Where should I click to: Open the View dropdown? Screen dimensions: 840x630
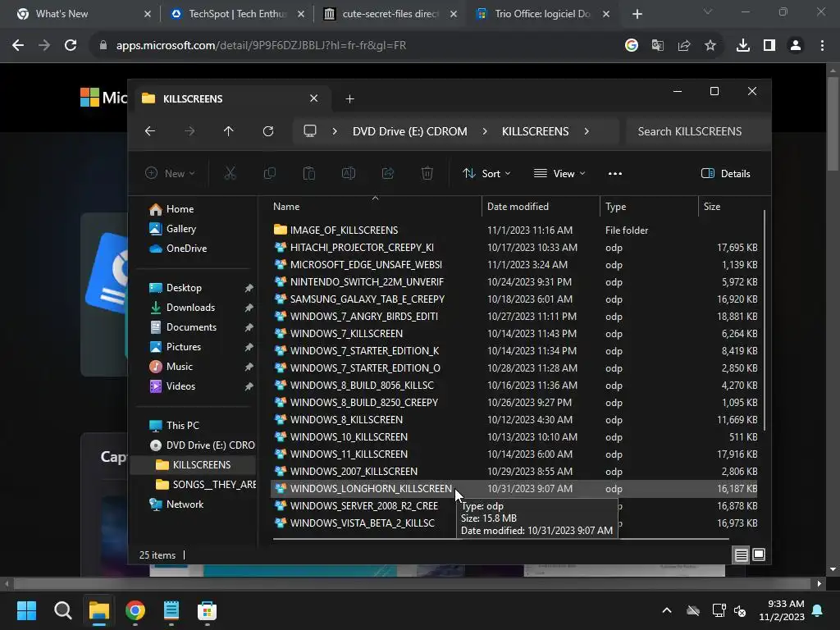coord(559,174)
